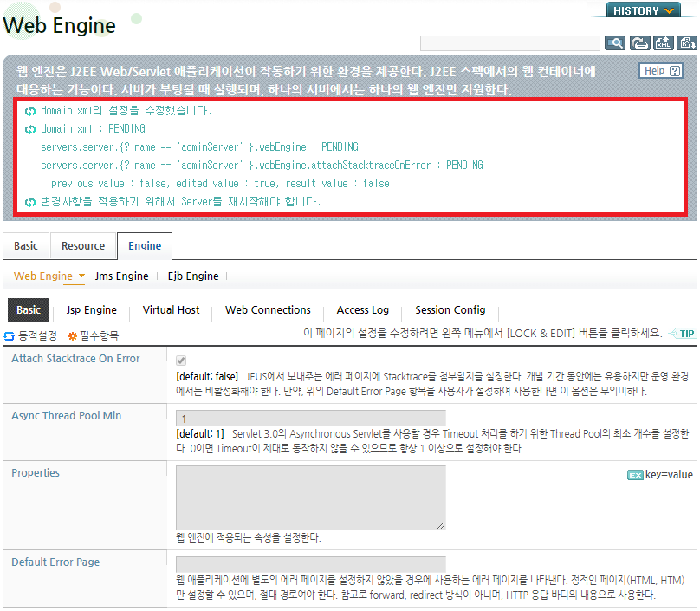Click the 'Attach Stacktrace On Error' label
The image size is (700, 611).
[x=75, y=358]
